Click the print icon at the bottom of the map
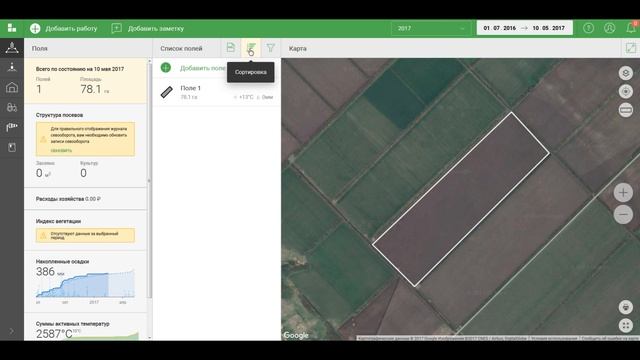Viewport: 640px width, 360px height. point(625,307)
